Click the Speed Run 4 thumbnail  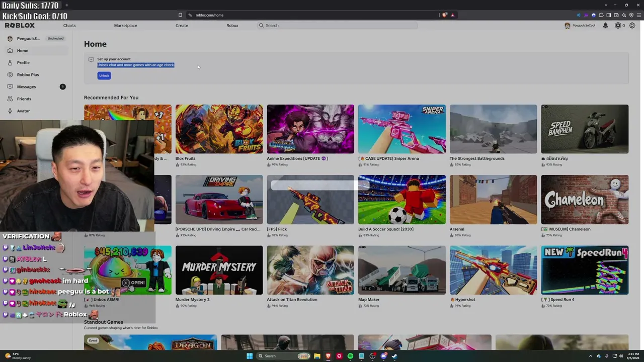(x=585, y=270)
